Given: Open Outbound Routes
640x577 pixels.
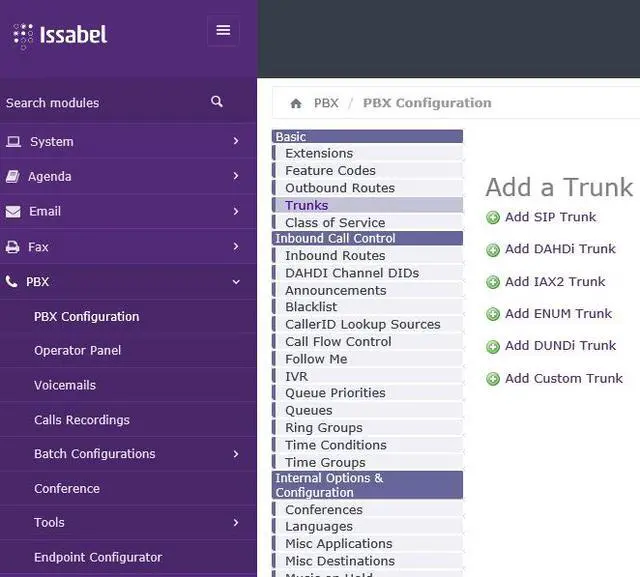Looking at the screenshot, I should [x=367, y=188].
